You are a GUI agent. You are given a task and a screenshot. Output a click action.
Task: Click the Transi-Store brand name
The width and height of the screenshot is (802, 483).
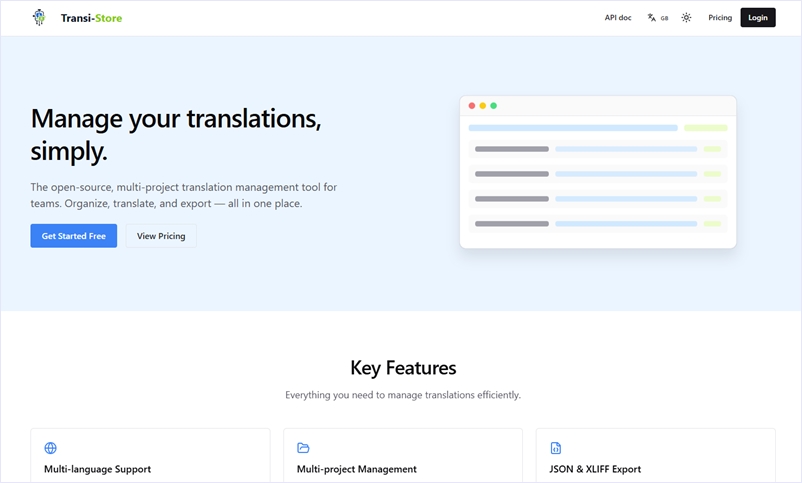(x=91, y=18)
